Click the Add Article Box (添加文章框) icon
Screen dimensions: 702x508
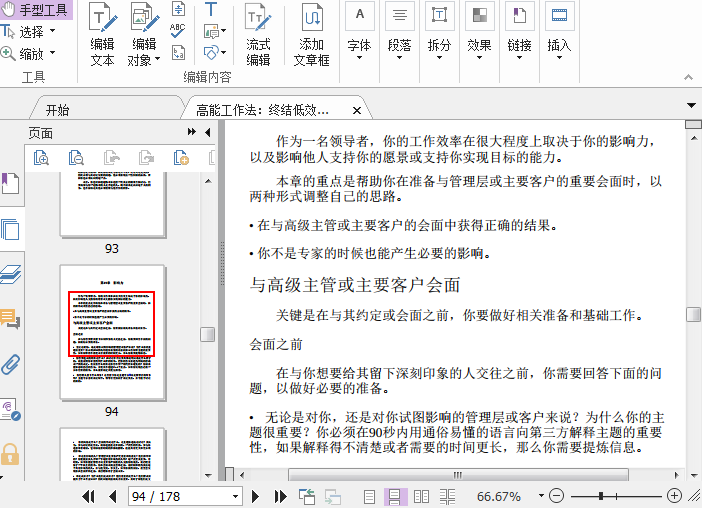(x=312, y=35)
